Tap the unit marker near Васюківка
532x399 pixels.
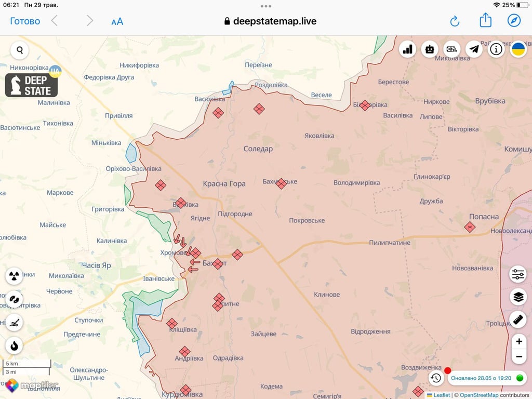(x=218, y=113)
